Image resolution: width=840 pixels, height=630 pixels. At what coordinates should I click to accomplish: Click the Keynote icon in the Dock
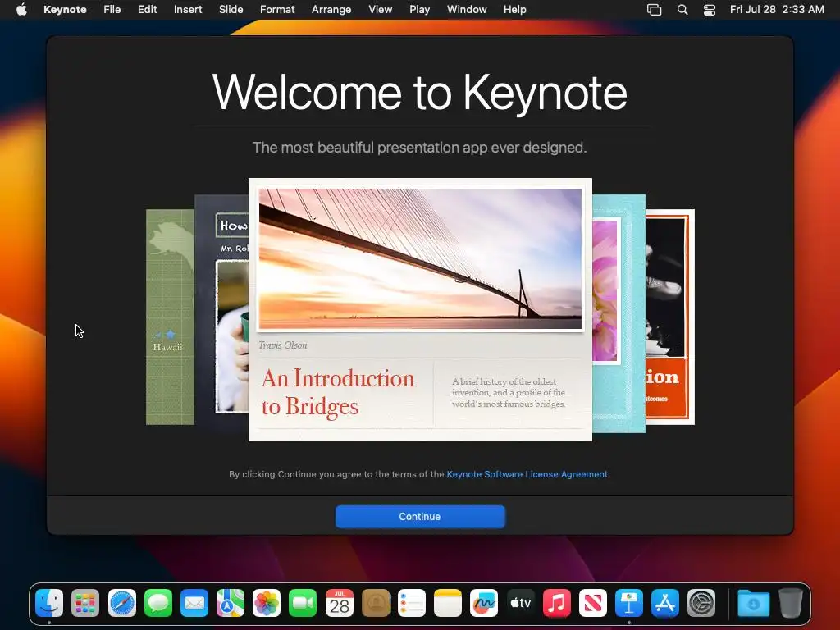tap(629, 603)
